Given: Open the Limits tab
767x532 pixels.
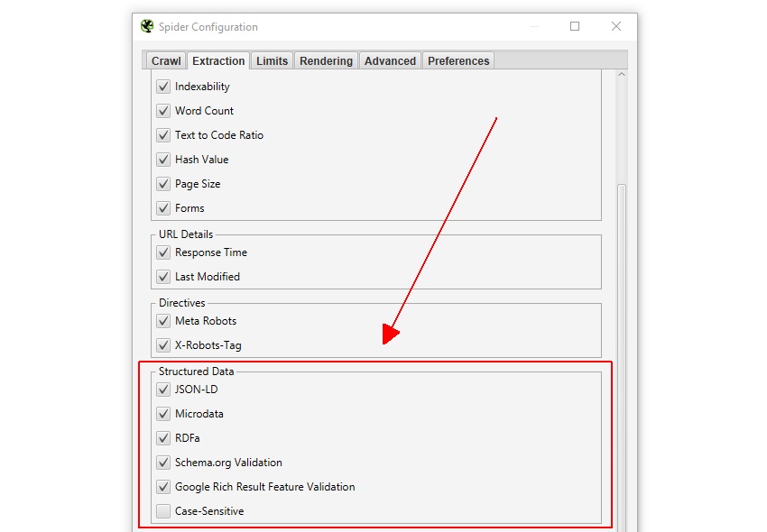Looking at the screenshot, I should (x=272, y=61).
